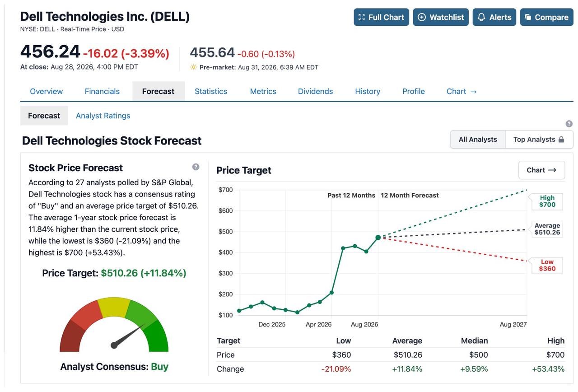Click the -16.02 (-3.39%) change value
The height and width of the screenshot is (392, 578).
point(126,53)
